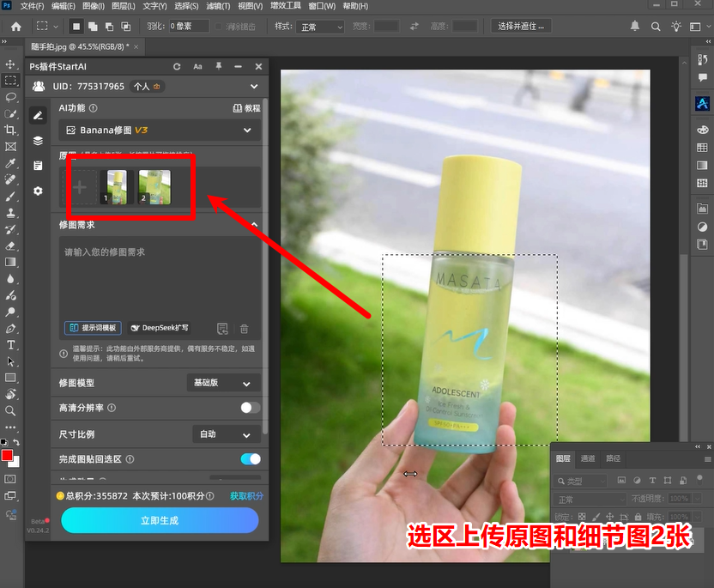Select the Horizontal Type tool
Viewport: 714px width, 588px height.
point(10,345)
